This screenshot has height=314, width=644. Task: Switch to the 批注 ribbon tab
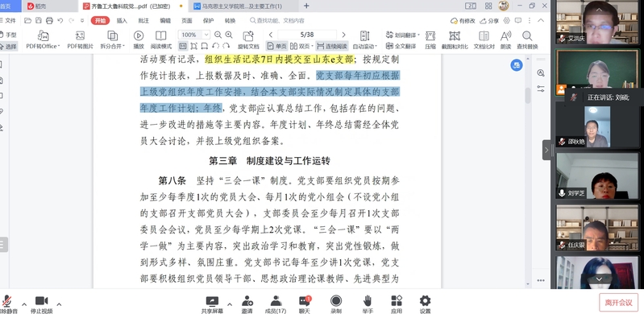pos(143,20)
